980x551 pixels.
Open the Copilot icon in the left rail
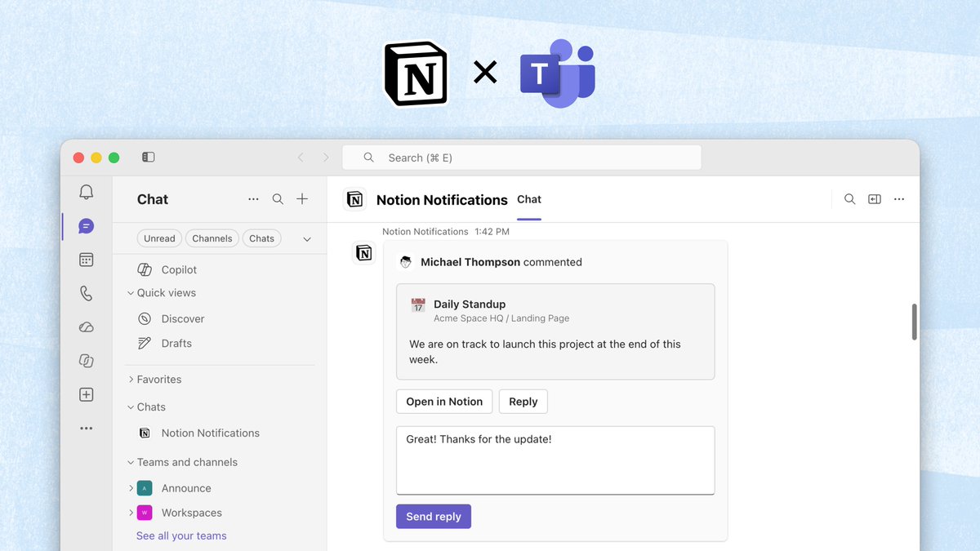[x=86, y=361]
